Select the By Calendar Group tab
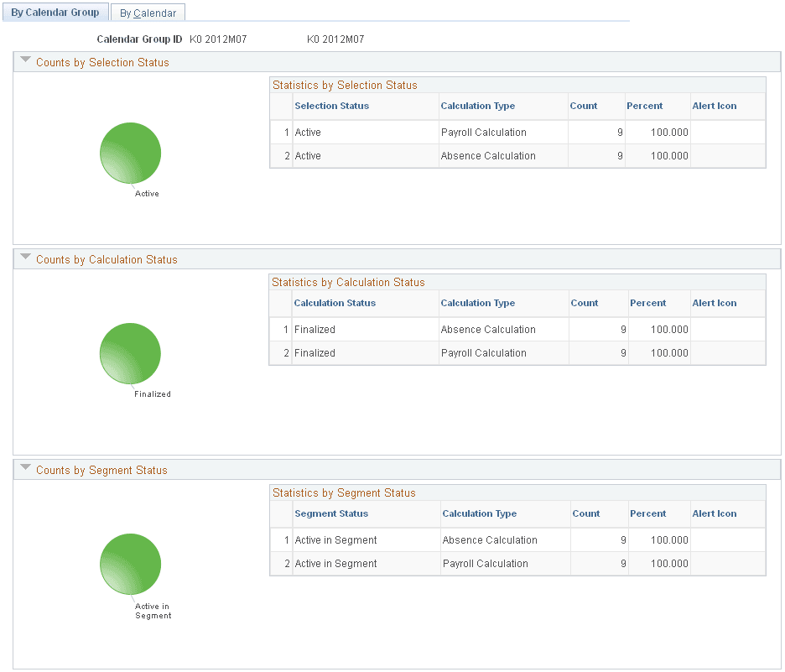 tap(55, 12)
